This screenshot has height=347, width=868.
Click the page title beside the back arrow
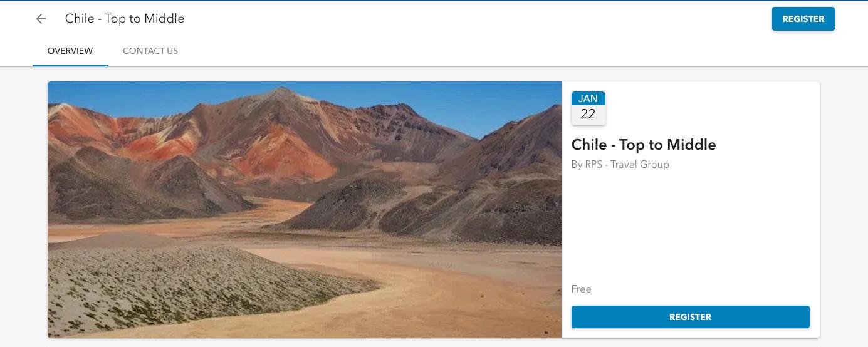pos(125,18)
